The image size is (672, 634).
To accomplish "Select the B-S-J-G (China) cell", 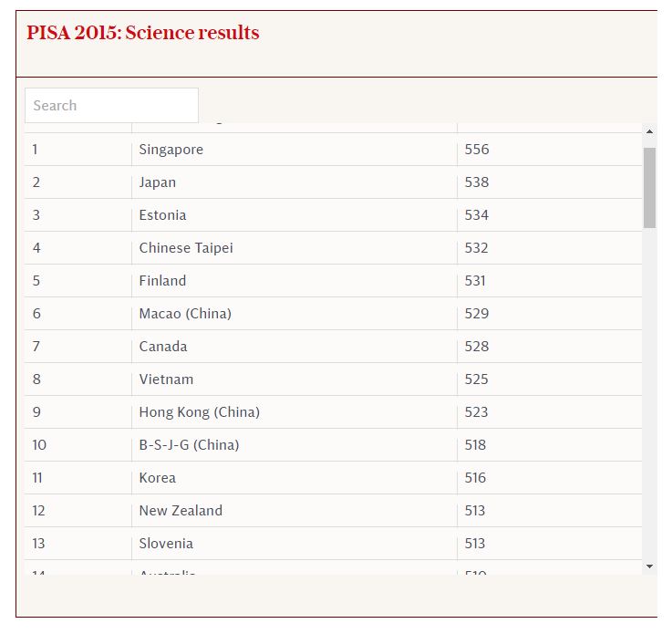I will 189,445.
